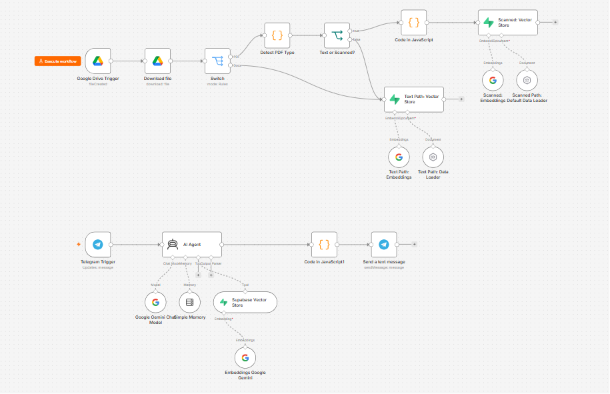Open the AI Agent node
The width and height of the screenshot is (610, 394).
[192, 245]
